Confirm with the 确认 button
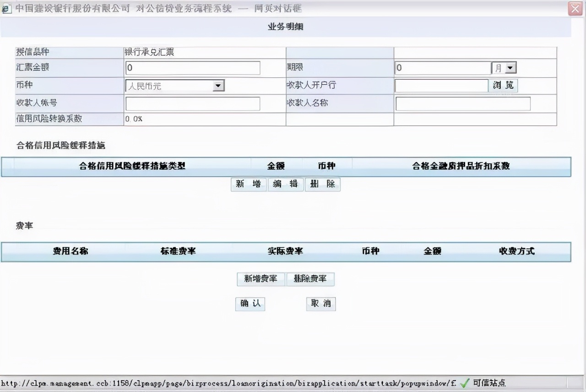Image resolution: width=586 pixels, height=392 pixels. [x=250, y=304]
